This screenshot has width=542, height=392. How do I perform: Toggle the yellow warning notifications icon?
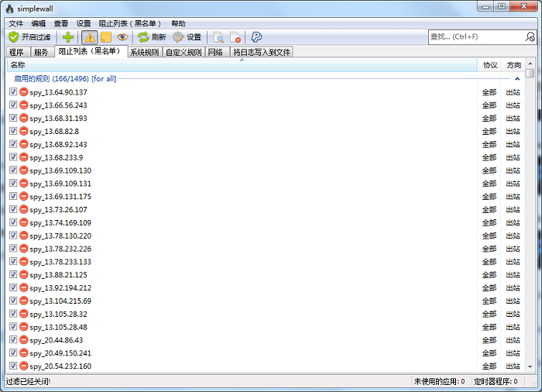click(90, 36)
